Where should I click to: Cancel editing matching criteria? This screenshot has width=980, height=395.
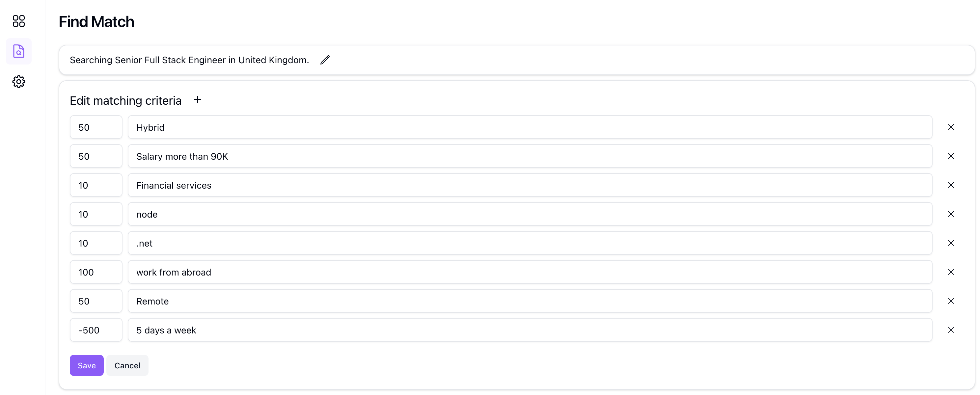pyautogui.click(x=127, y=365)
